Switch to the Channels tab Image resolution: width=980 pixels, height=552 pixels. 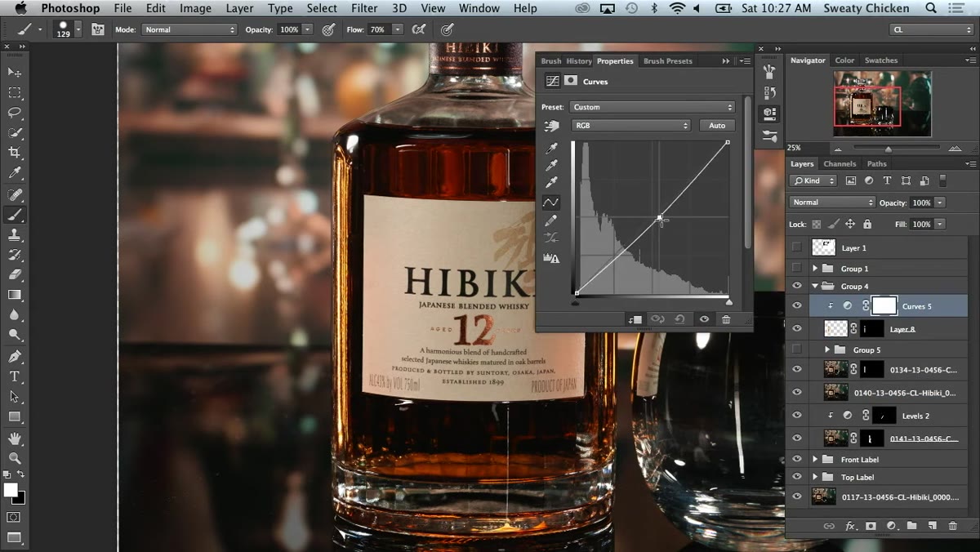pos(840,164)
